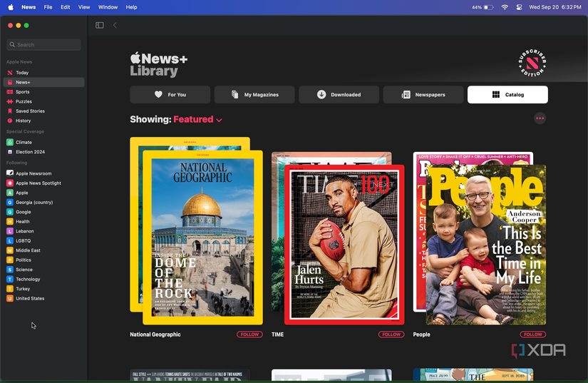
Task: Open the United States topic
Action: 44,298
